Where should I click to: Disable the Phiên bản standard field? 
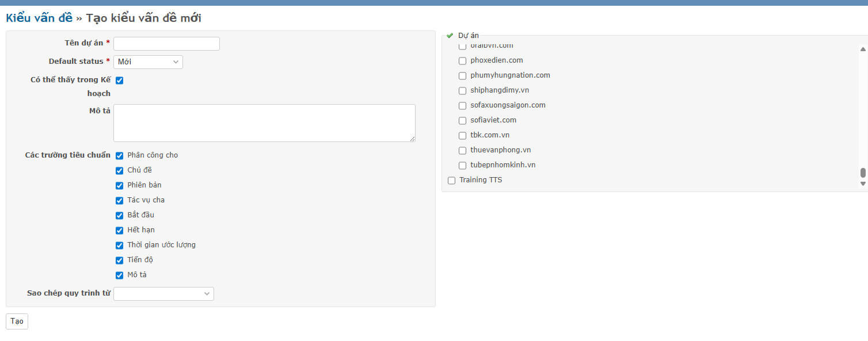click(120, 186)
